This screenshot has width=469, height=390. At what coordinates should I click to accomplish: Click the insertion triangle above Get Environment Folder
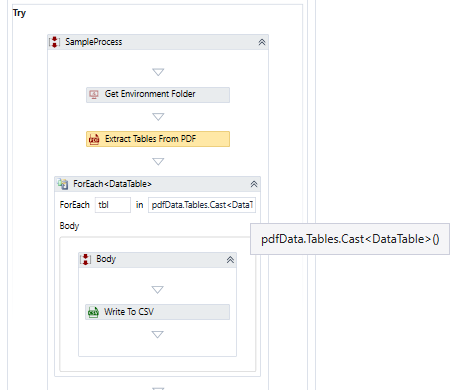click(158, 72)
